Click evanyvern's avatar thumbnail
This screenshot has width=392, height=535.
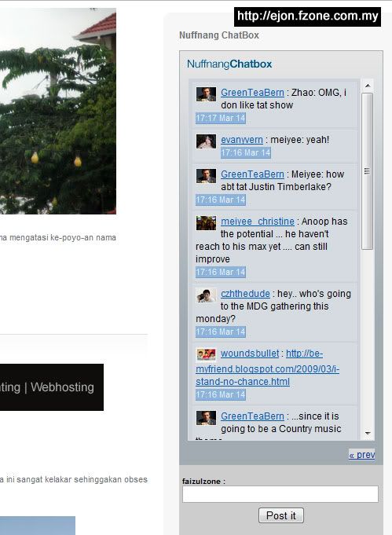tap(206, 141)
